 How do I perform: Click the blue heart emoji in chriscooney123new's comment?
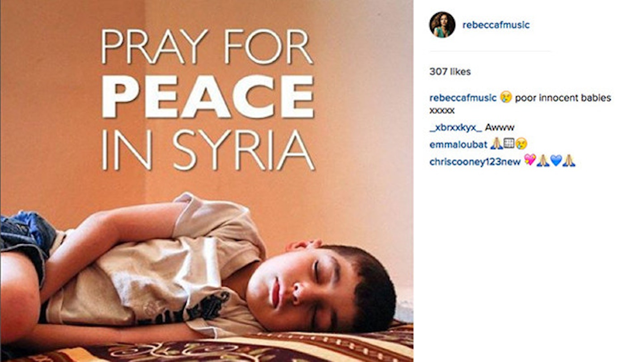tap(556, 161)
